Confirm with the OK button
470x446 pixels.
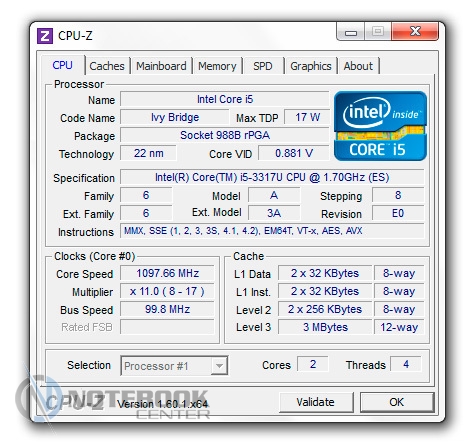click(x=397, y=402)
